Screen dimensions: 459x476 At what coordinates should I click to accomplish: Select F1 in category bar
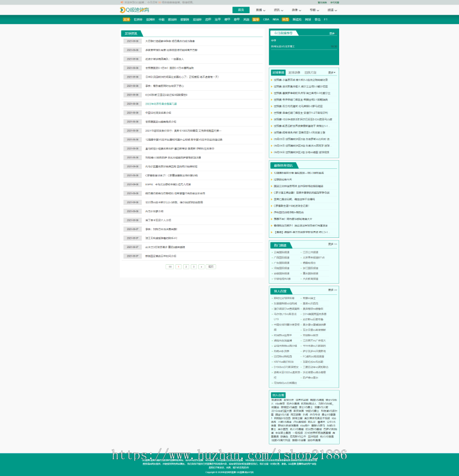(x=326, y=19)
